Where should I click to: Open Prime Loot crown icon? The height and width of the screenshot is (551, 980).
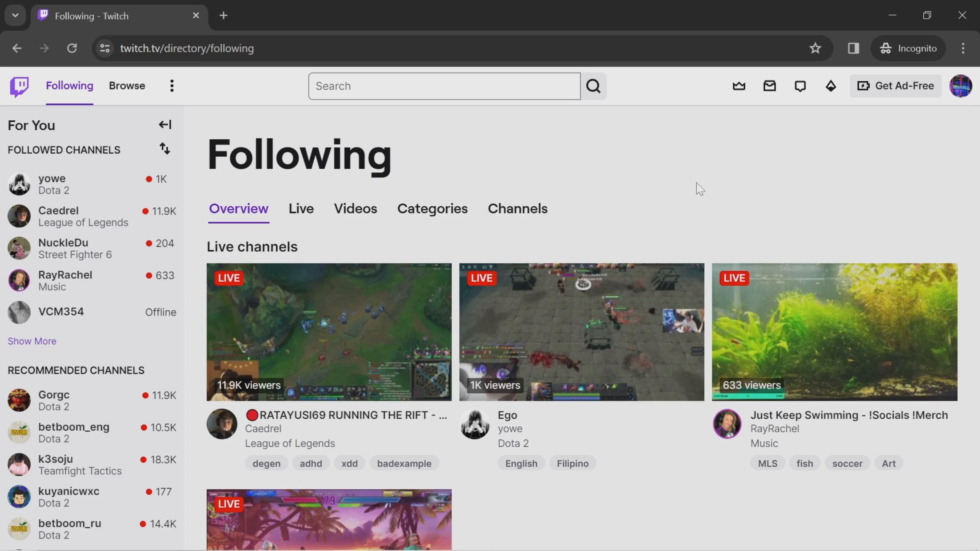[739, 86]
